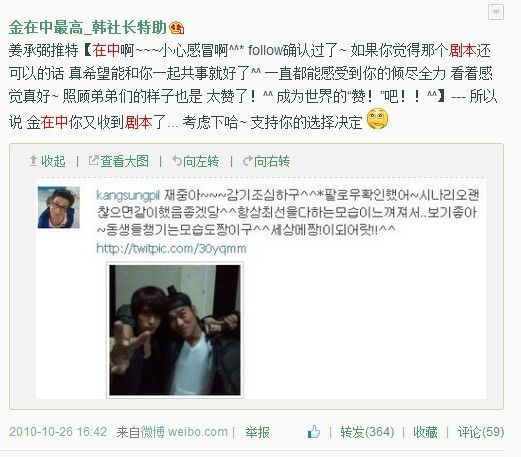The width and height of the screenshot is (521, 457).
Task: Rotate image right with 向右转
Action: 267,161
